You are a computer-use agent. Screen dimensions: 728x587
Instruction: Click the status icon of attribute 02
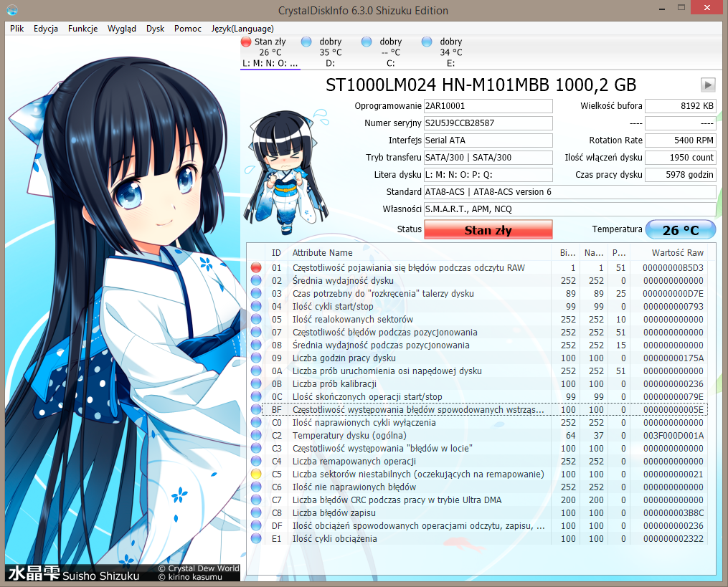[x=256, y=281]
